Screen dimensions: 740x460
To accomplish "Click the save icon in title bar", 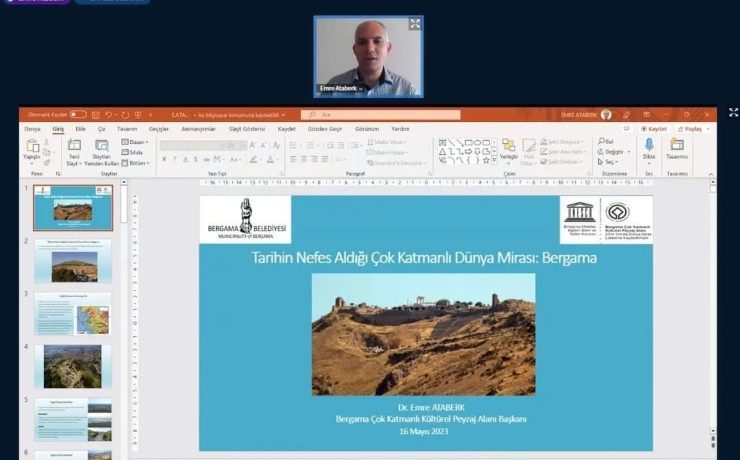I will pyautogui.click(x=95, y=115).
